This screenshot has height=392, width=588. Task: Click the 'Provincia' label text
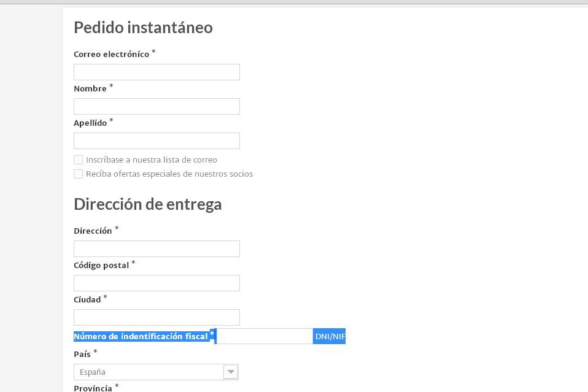click(93, 388)
